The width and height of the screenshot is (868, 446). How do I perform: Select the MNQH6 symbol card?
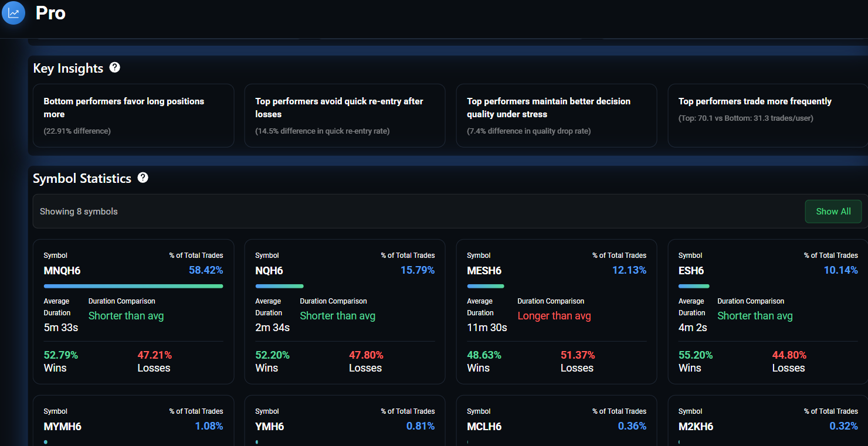pyautogui.click(x=133, y=311)
